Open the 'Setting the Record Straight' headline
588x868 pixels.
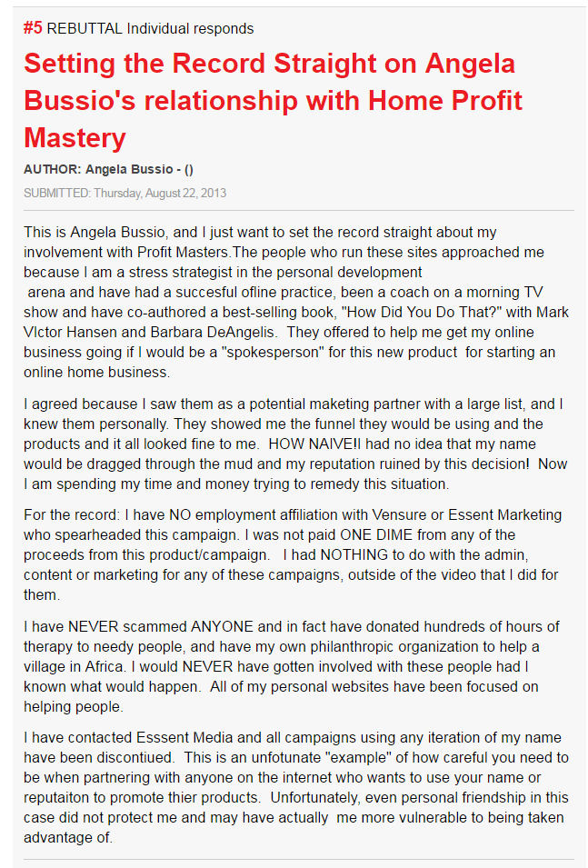(273, 101)
